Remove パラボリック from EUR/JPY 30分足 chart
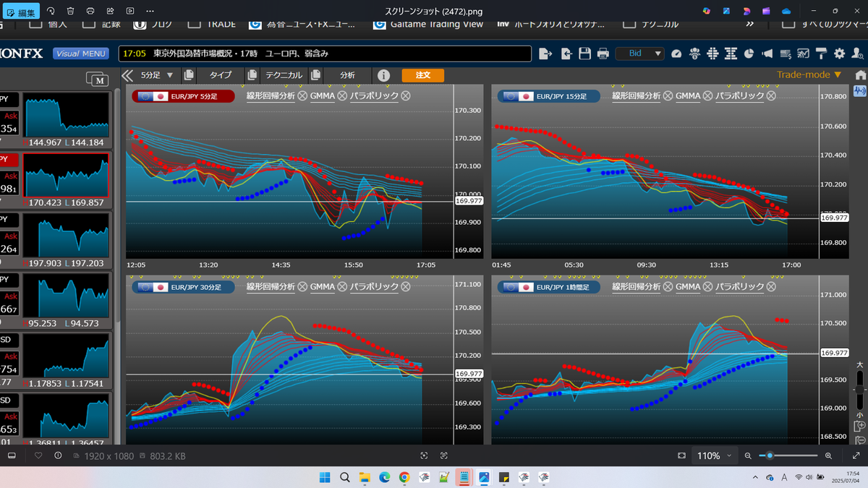The width and height of the screenshot is (868, 488). (x=406, y=287)
